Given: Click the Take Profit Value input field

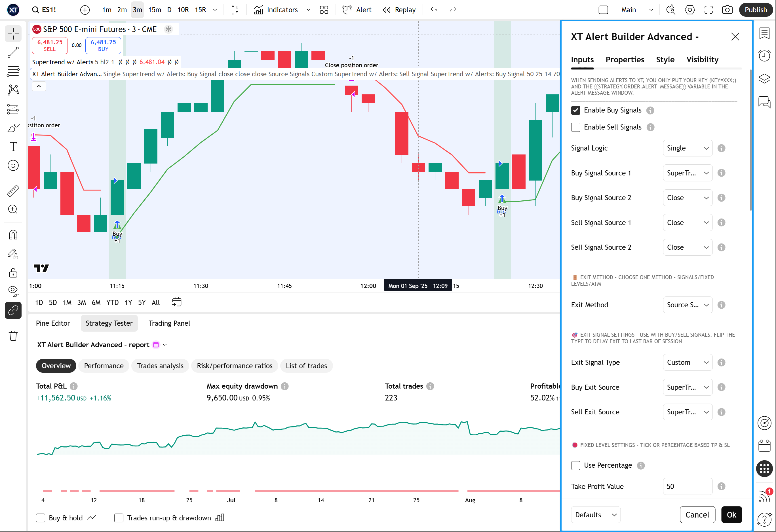Looking at the screenshot, I should [687, 486].
